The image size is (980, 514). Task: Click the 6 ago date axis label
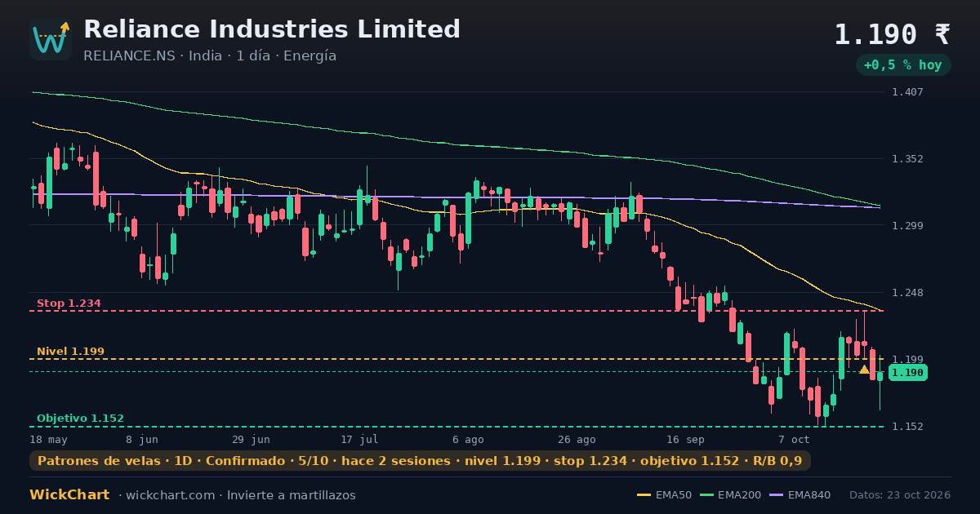(468, 439)
